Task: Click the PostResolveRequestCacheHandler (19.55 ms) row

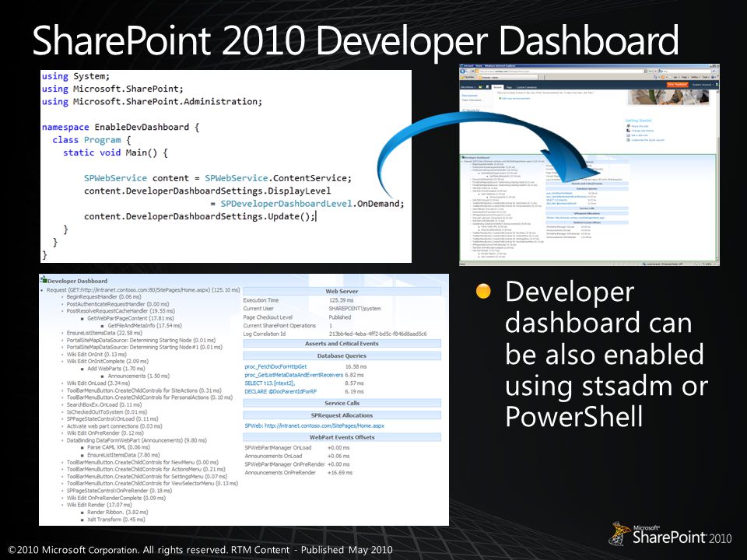Action: 121,311
